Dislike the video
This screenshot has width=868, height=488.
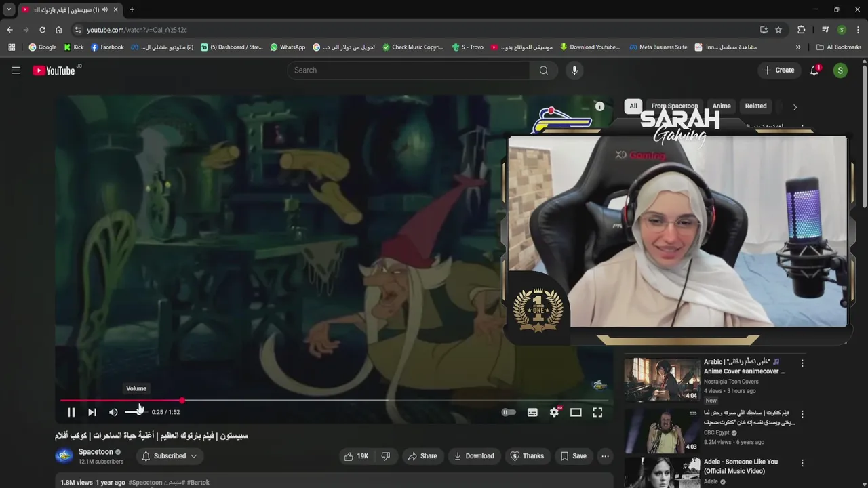[386, 456]
